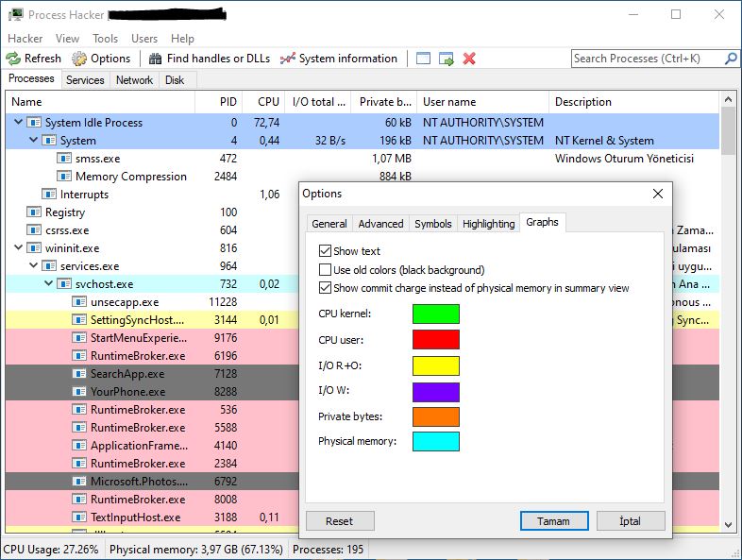The height and width of the screenshot is (560, 742).
Task: Enable Use old colors (black background)
Action: pyautogui.click(x=325, y=270)
